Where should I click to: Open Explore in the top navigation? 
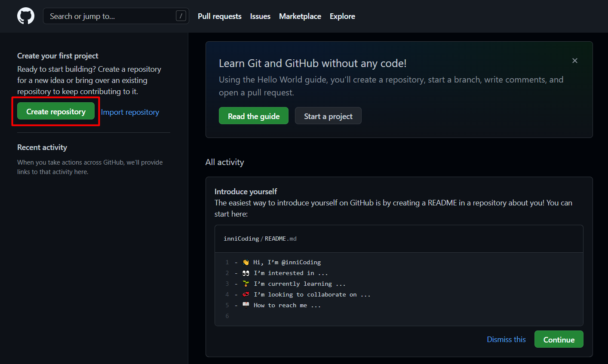click(x=342, y=16)
